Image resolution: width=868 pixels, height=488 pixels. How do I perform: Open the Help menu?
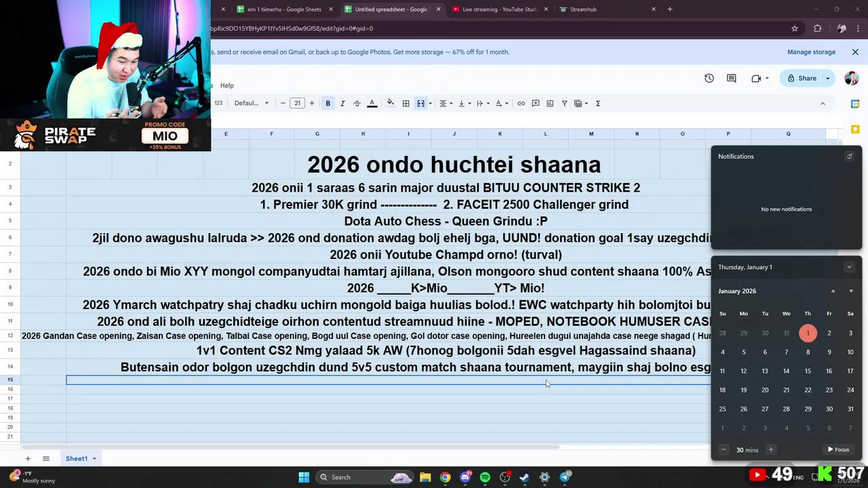click(227, 85)
